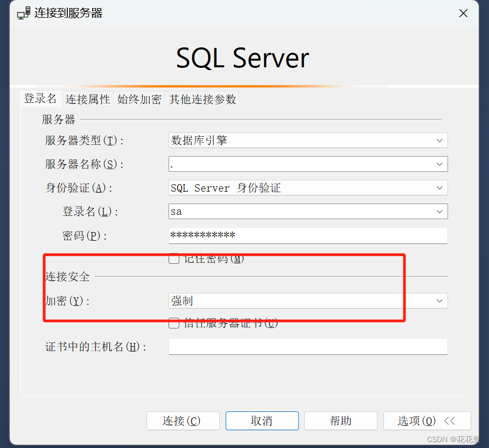
Task: Click the 证书中的主机名(H) label
Action: pos(96,347)
